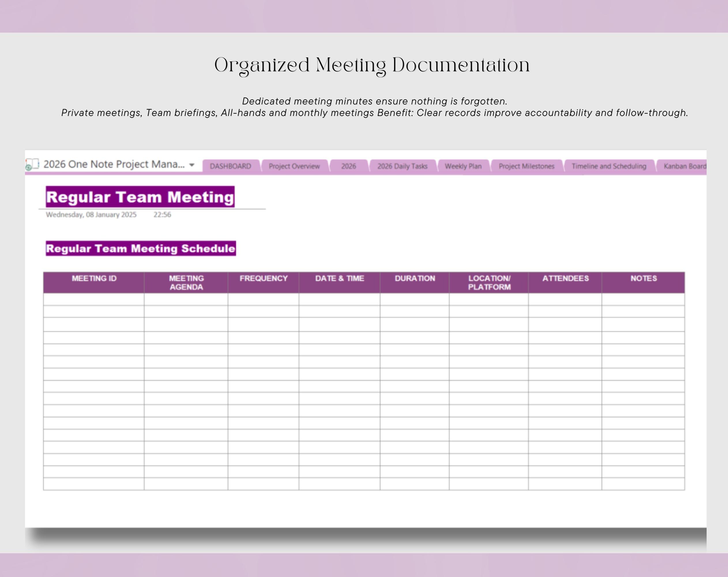Image resolution: width=728 pixels, height=577 pixels.
Task: Select the NOTES column header
Action: pos(643,282)
